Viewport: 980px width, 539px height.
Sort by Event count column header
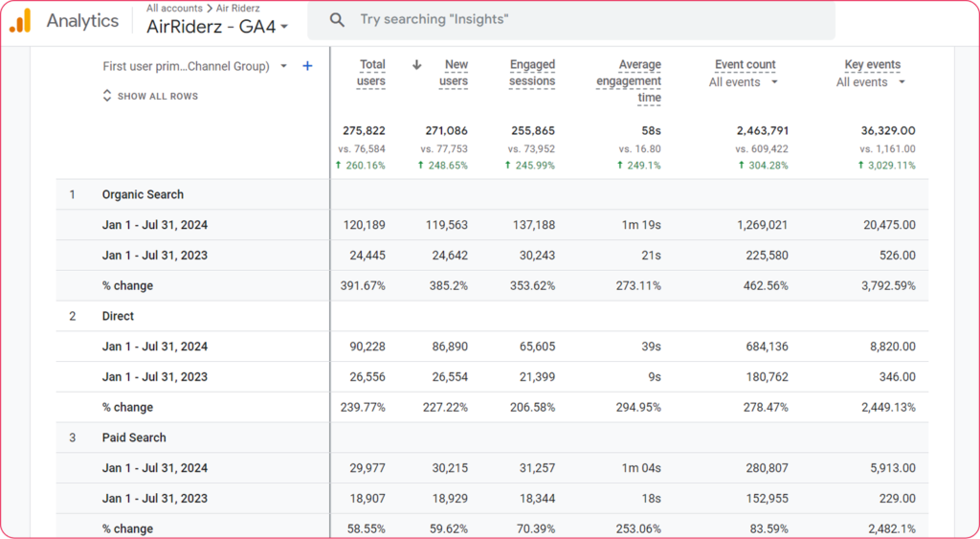click(745, 65)
